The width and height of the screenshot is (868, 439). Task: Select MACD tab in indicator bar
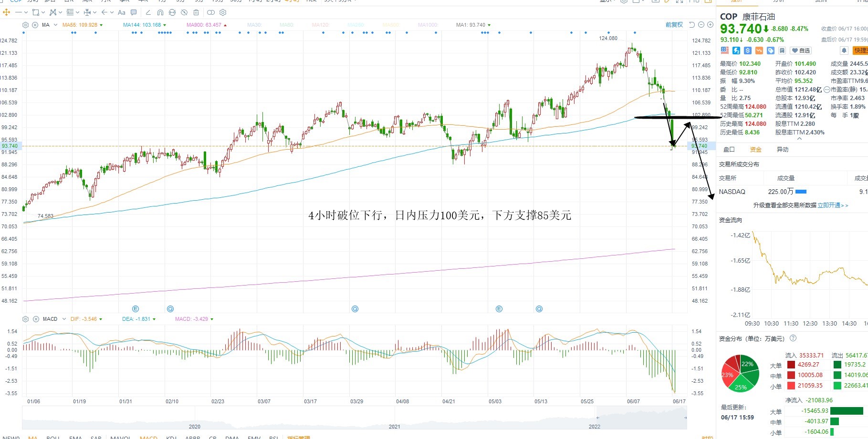[x=148, y=437]
